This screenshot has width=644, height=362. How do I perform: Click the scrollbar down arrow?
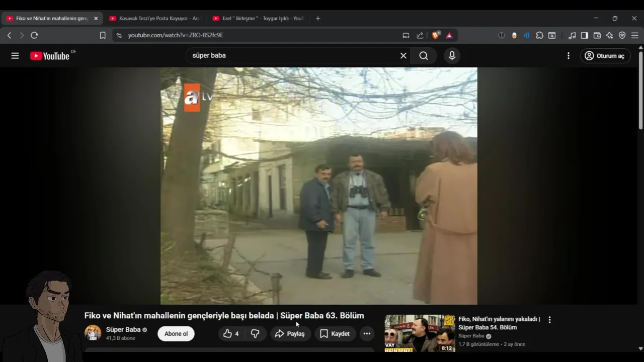tap(640, 348)
